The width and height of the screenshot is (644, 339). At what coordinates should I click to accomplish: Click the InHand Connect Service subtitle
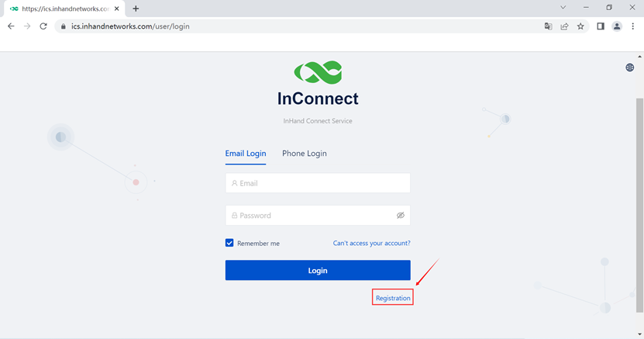click(x=318, y=121)
